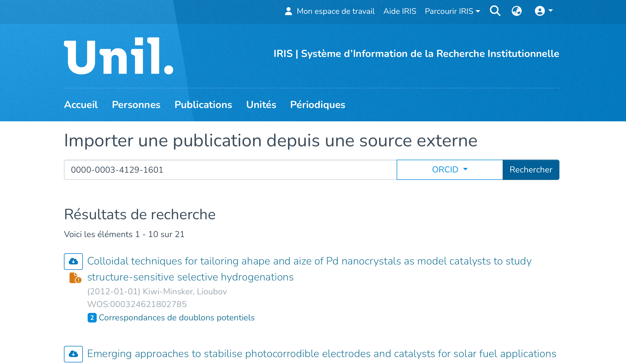Focus the ORCID identifier search field
The image size is (626, 364).
pyautogui.click(x=230, y=170)
